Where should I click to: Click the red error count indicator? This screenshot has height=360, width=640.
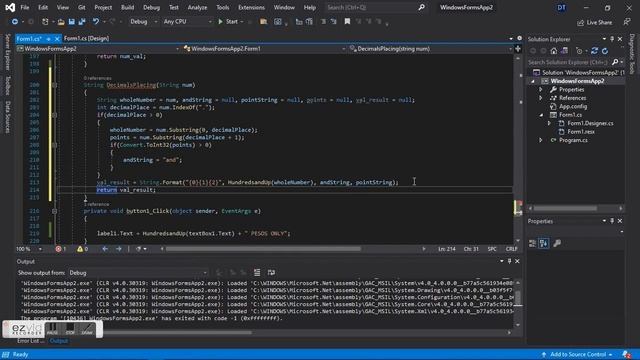click(60, 249)
